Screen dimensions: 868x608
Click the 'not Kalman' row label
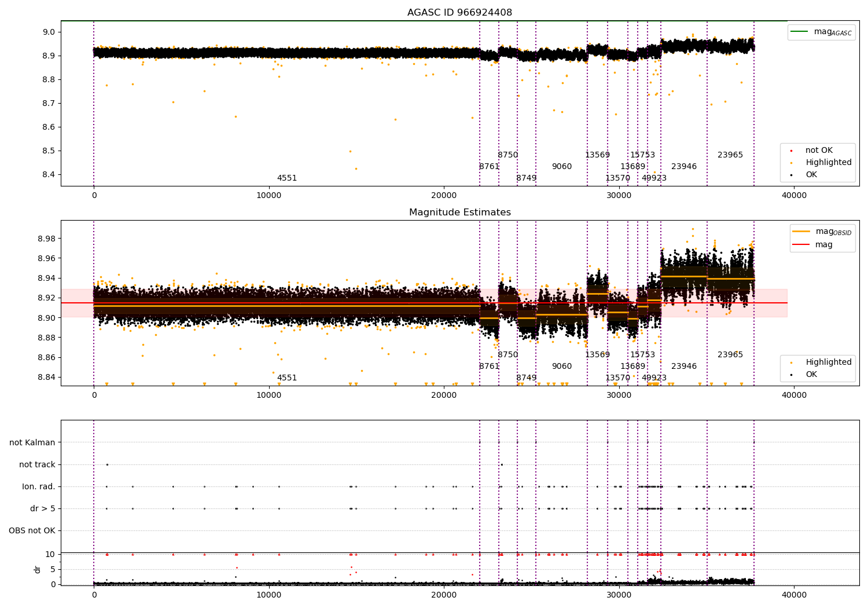tap(32, 443)
